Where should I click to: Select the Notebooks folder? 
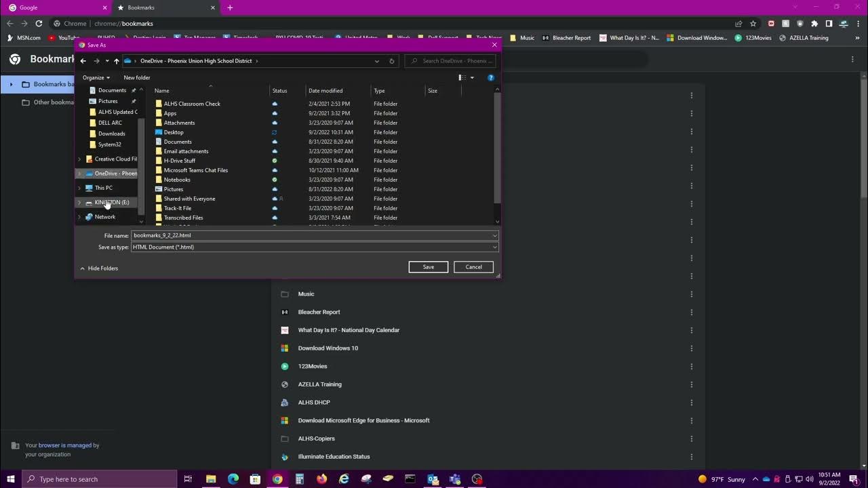[x=177, y=180]
